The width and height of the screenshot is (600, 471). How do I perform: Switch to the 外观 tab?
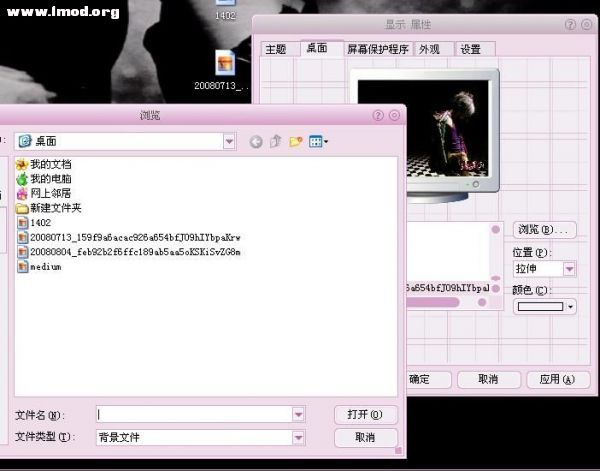(x=429, y=48)
